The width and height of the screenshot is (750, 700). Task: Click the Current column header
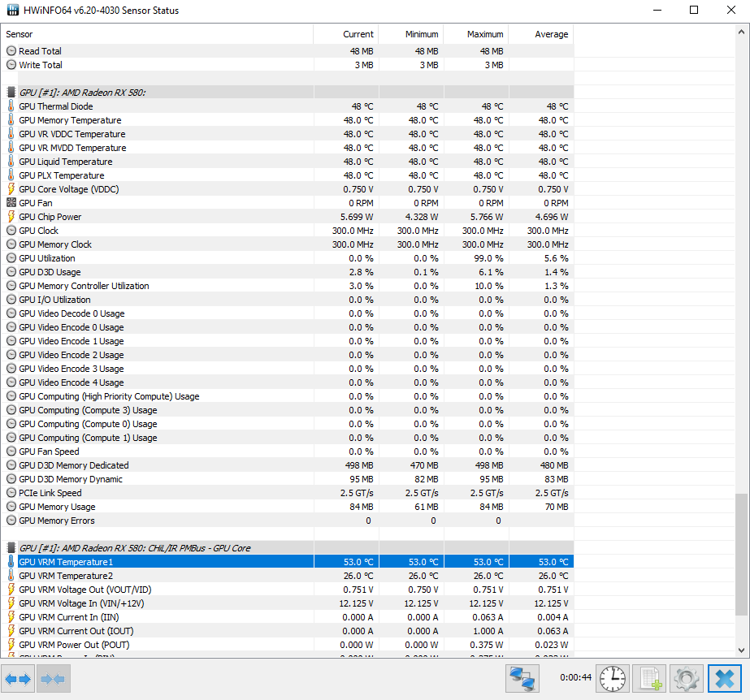(x=346, y=34)
